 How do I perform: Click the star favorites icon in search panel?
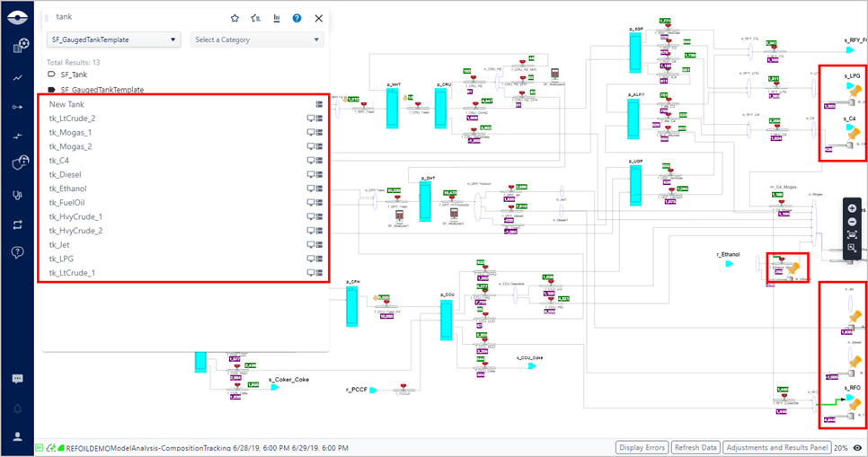coord(235,18)
